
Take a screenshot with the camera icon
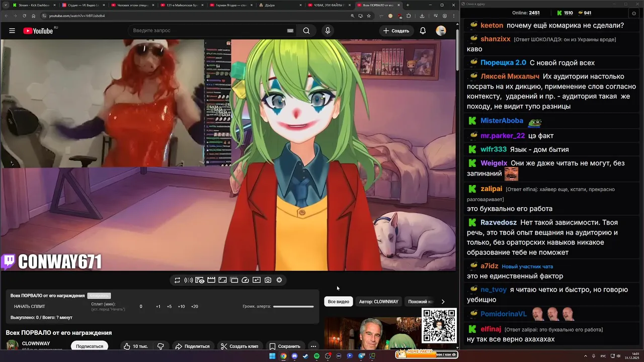pyautogui.click(x=268, y=280)
